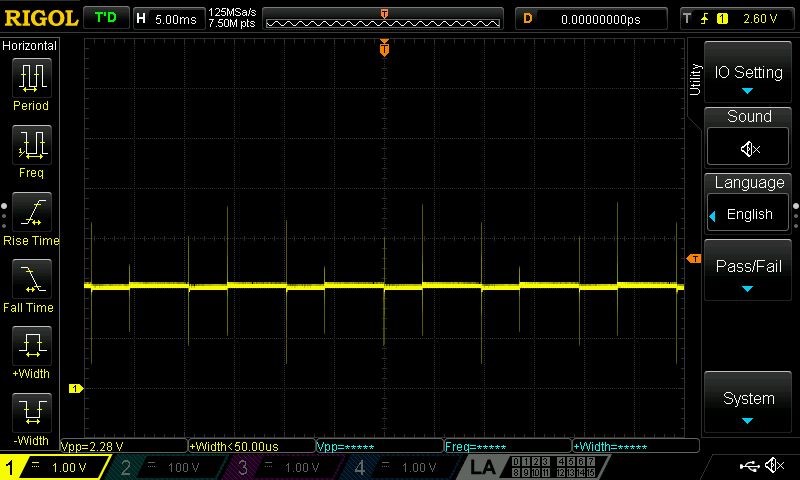Expand the Pass/Fail submenu

(x=748, y=269)
